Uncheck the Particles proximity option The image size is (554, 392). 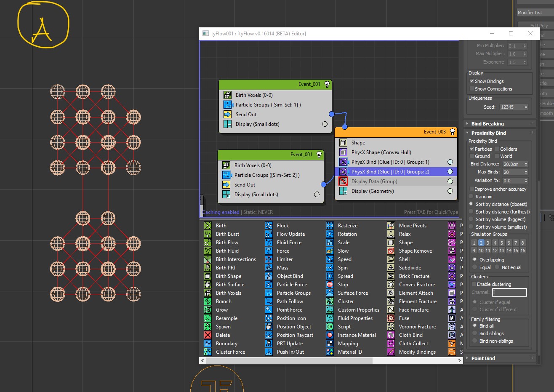[472, 149]
